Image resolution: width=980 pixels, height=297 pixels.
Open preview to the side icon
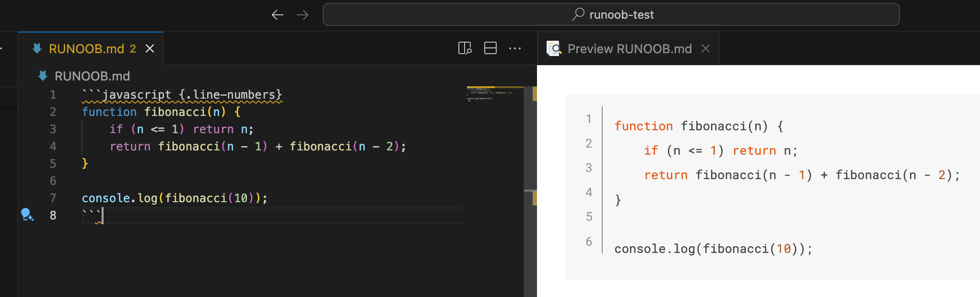pos(465,48)
